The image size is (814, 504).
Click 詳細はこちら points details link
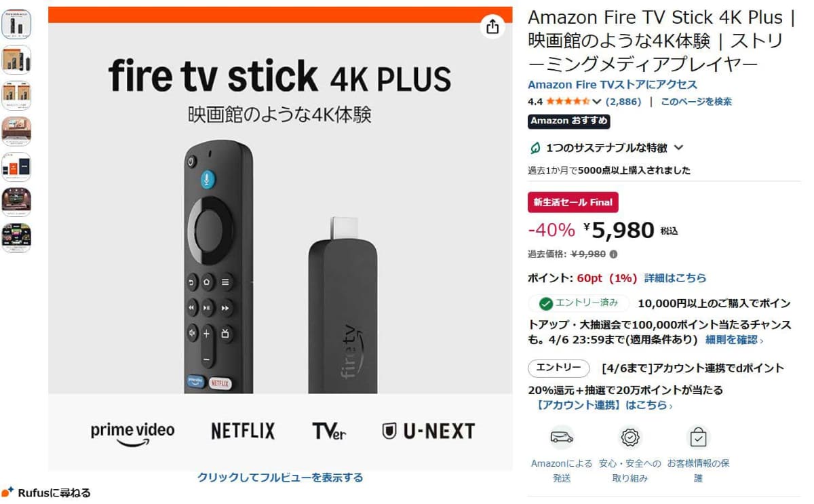tap(675, 278)
